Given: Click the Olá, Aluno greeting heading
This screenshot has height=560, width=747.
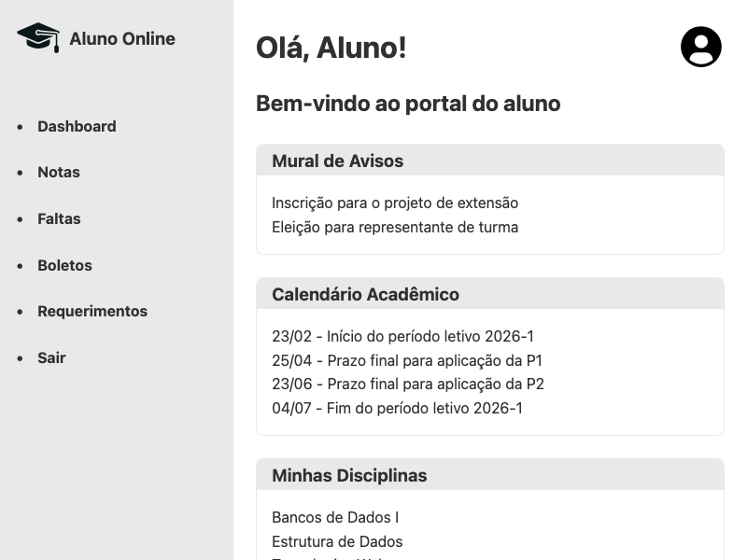Looking at the screenshot, I should pyautogui.click(x=331, y=48).
